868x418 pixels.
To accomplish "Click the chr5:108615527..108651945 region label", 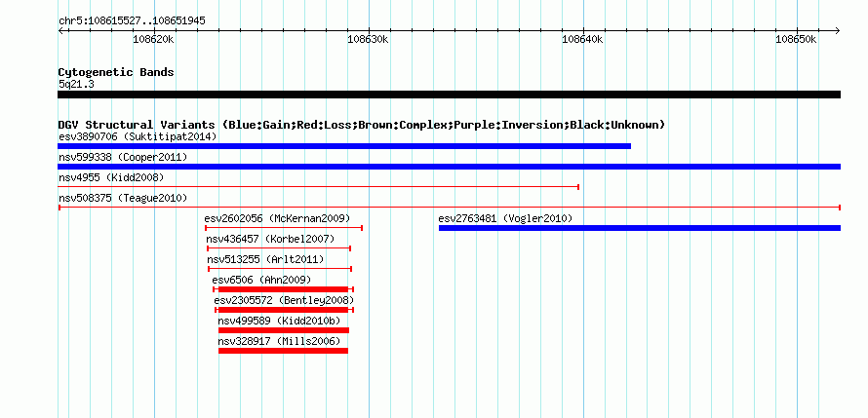I will point(133,21).
